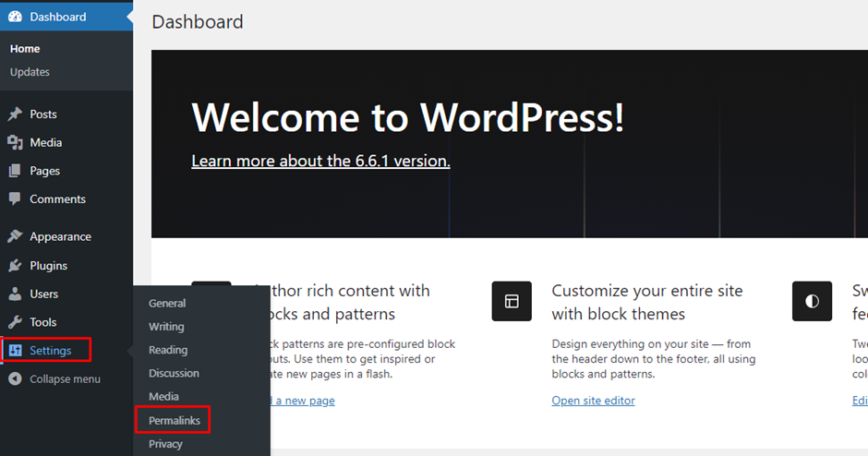Open the 6.6.1 version link
Viewport: 868px width, 456px height.
point(320,161)
